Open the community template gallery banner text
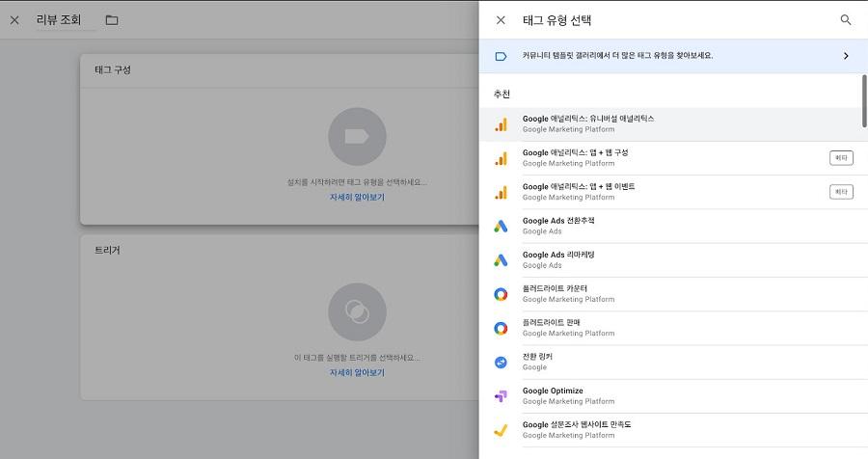Screen dimensions: 868x459 [617, 55]
